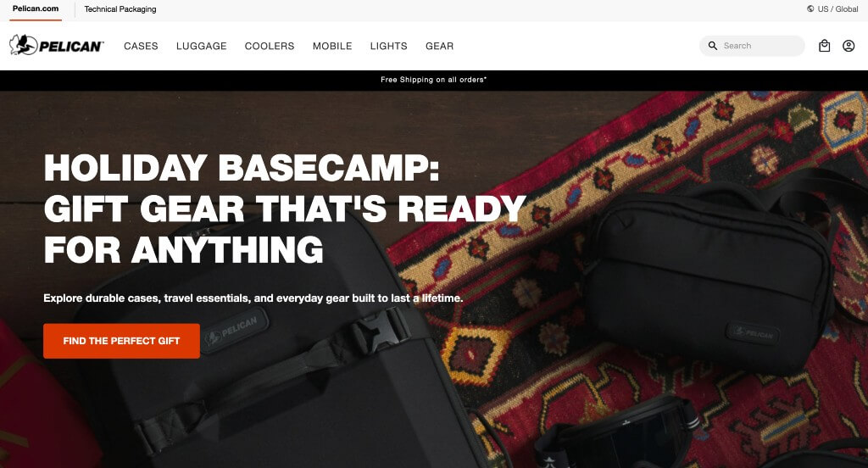Click the Free Shipping on all orders banner

(433, 80)
